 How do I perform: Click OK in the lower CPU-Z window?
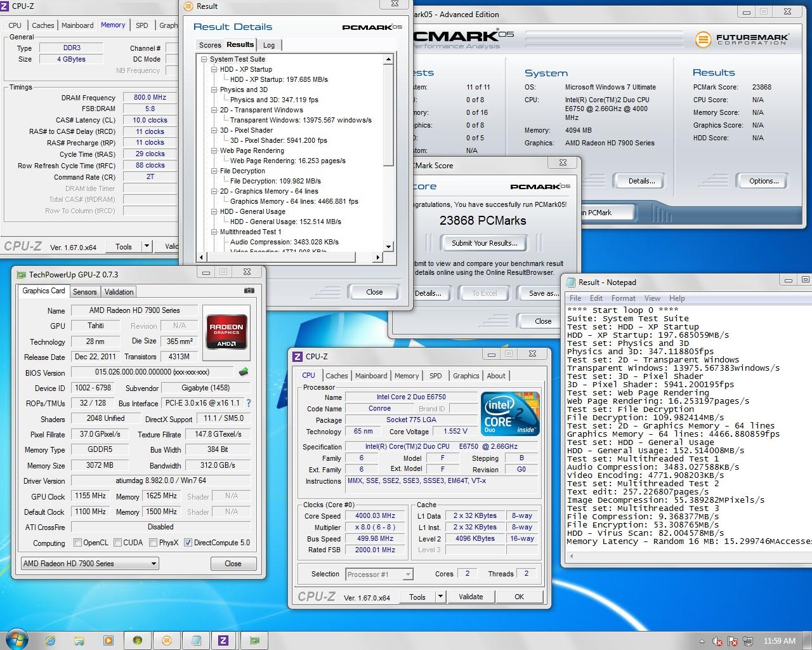(519, 597)
